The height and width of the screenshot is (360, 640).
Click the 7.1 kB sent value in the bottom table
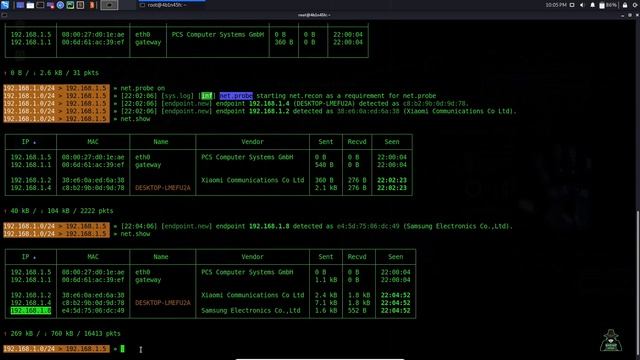[326, 303]
